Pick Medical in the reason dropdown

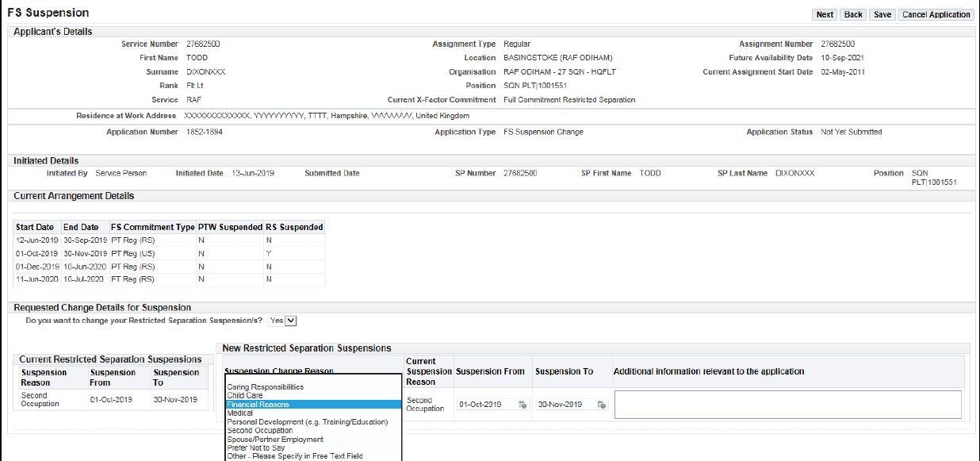coord(240,413)
